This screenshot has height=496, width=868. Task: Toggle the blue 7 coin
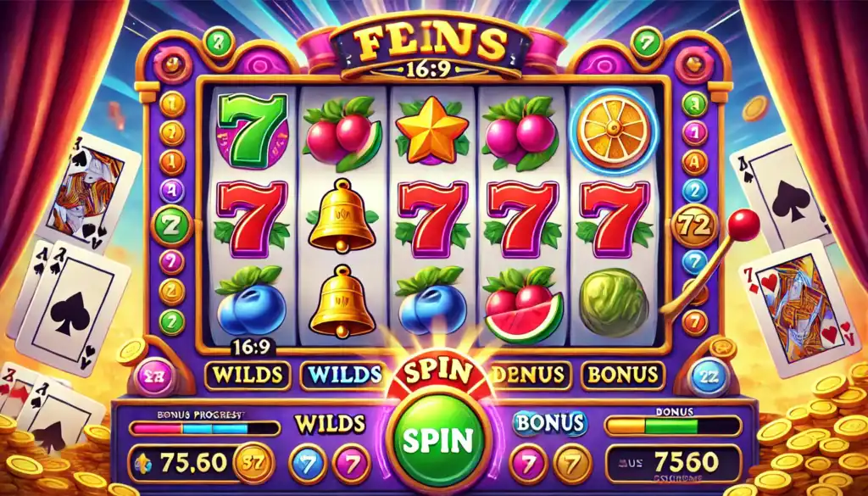click(308, 462)
